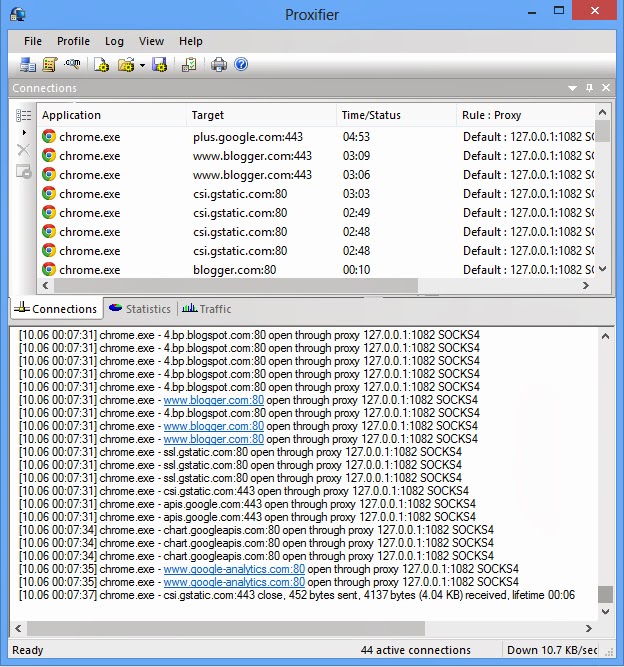Click the 'Ready' status bar text
The image size is (624, 667).
click(x=28, y=650)
